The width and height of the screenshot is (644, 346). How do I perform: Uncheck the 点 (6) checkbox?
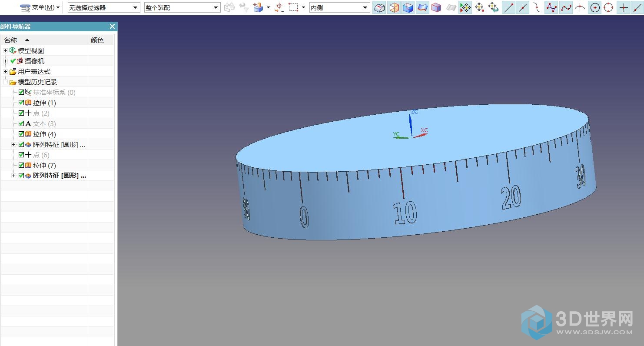point(21,155)
